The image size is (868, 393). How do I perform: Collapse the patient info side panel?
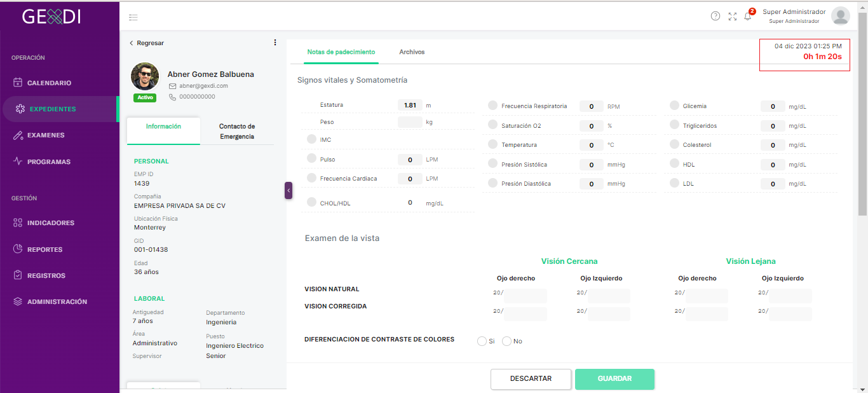click(x=288, y=190)
